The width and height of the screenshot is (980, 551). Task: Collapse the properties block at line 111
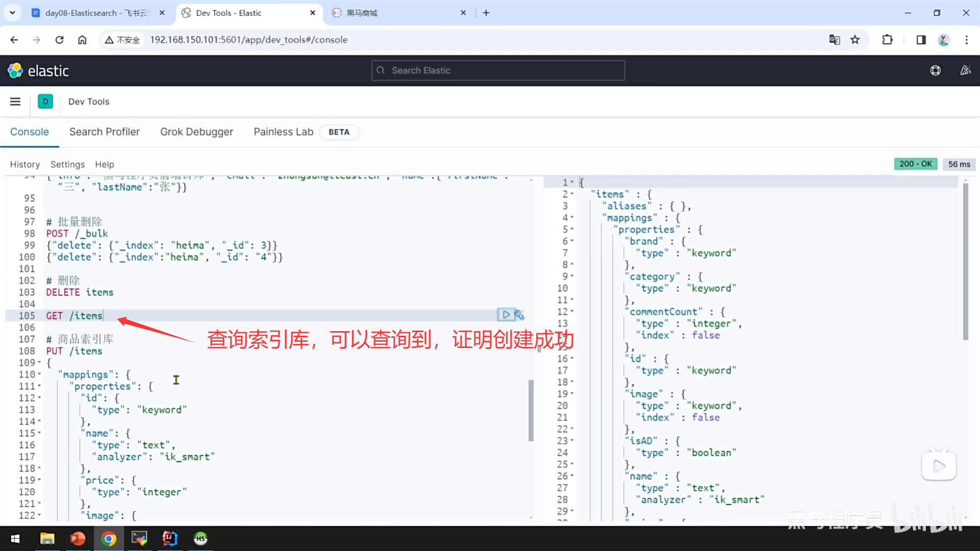(39, 386)
